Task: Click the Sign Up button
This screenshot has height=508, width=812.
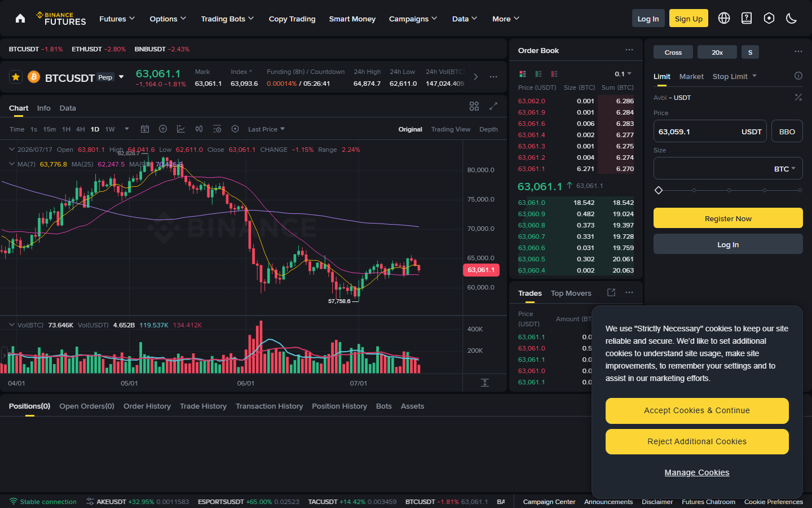Action: [689, 19]
